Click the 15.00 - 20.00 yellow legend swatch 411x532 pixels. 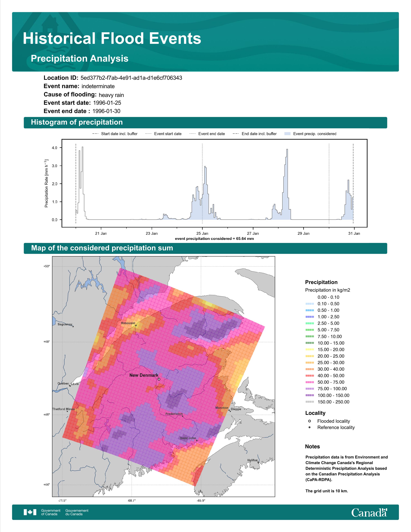309,350
